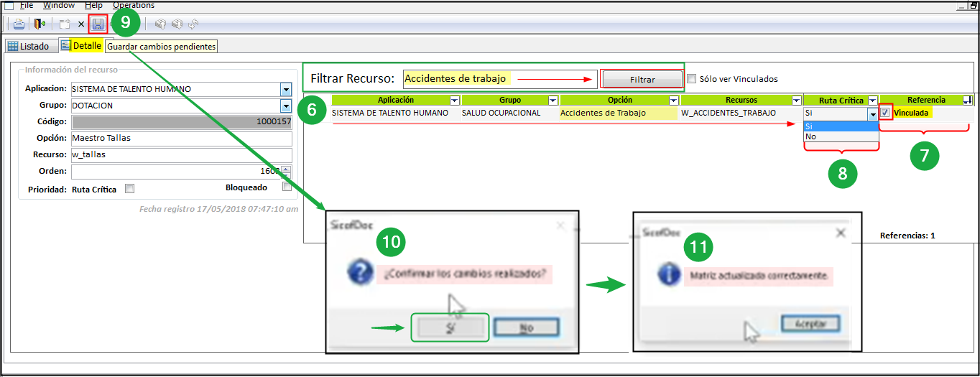Toggle the Sólo ver Vinculados checkbox
The width and height of the screenshot is (980, 377).
click(691, 79)
